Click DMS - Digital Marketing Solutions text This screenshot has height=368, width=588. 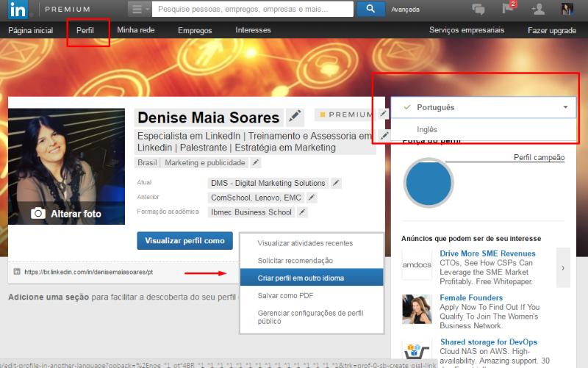click(x=268, y=183)
